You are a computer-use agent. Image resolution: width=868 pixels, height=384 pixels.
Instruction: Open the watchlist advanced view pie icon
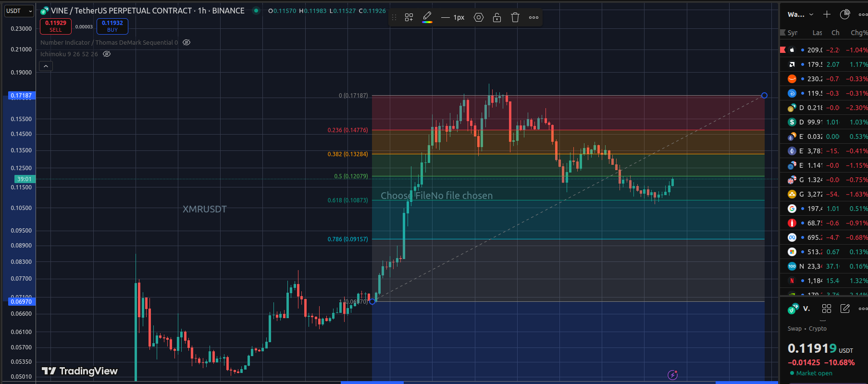(845, 14)
